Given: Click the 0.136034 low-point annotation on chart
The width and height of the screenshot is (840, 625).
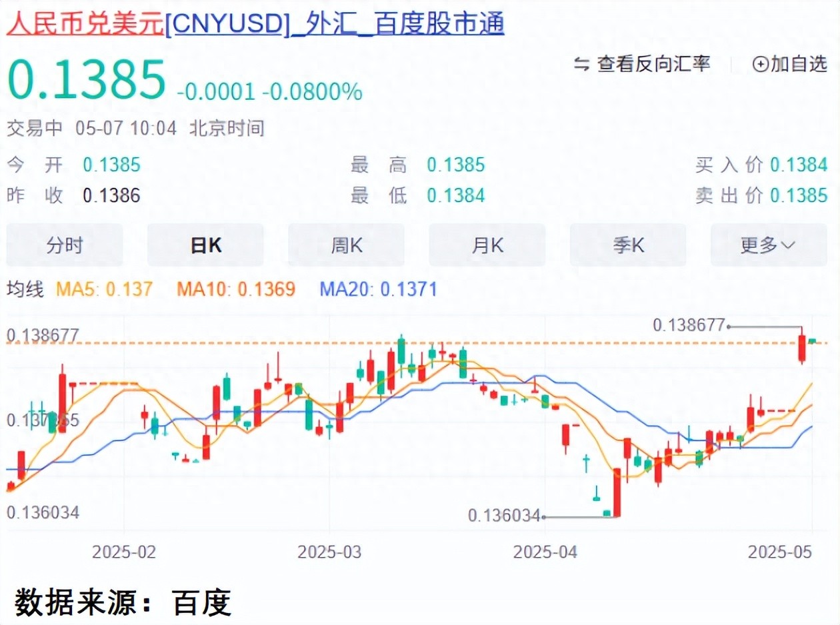Looking at the screenshot, I should (504, 516).
